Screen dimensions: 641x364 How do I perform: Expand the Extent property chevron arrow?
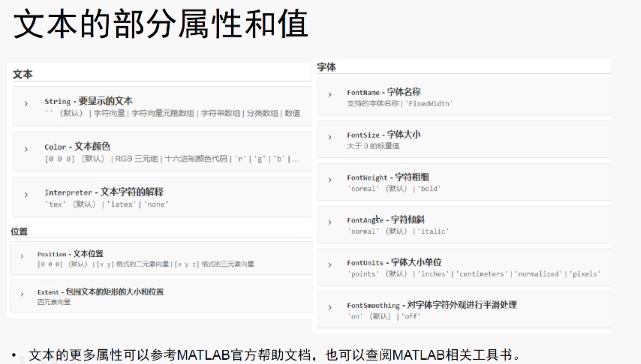22,294
